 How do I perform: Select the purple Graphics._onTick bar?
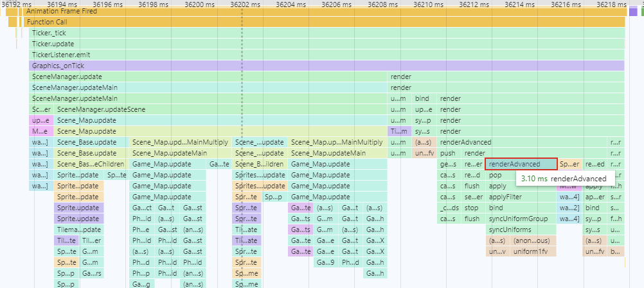pyautogui.click(x=327, y=66)
